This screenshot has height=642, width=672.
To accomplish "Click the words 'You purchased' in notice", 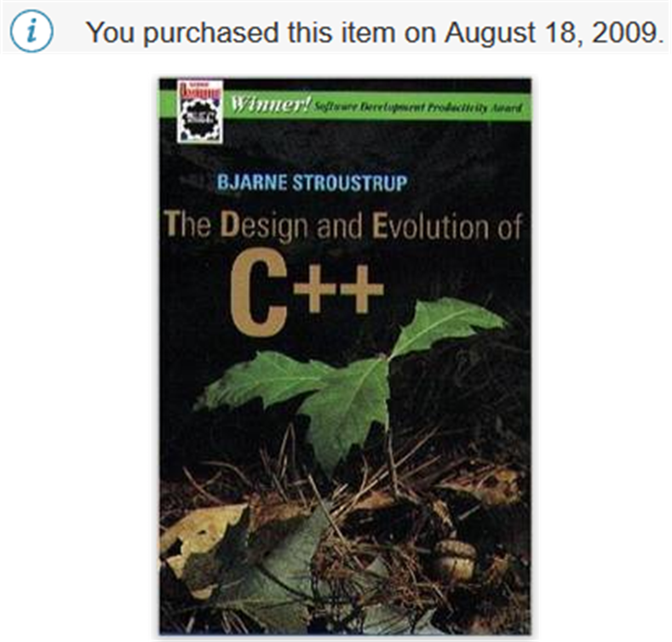I will [183, 32].
